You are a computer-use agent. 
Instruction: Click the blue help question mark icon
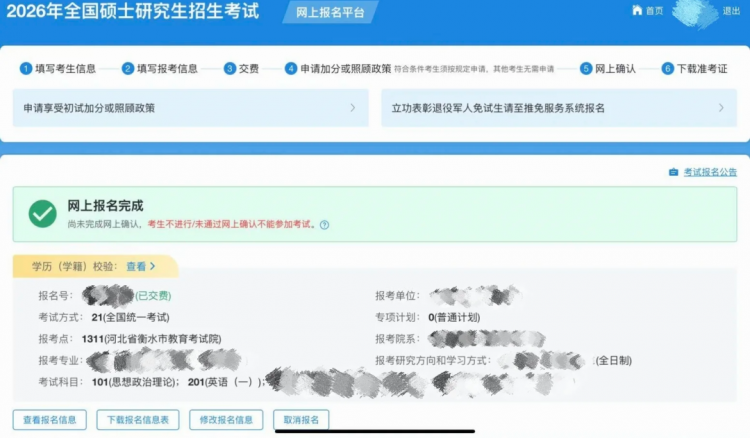(324, 225)
